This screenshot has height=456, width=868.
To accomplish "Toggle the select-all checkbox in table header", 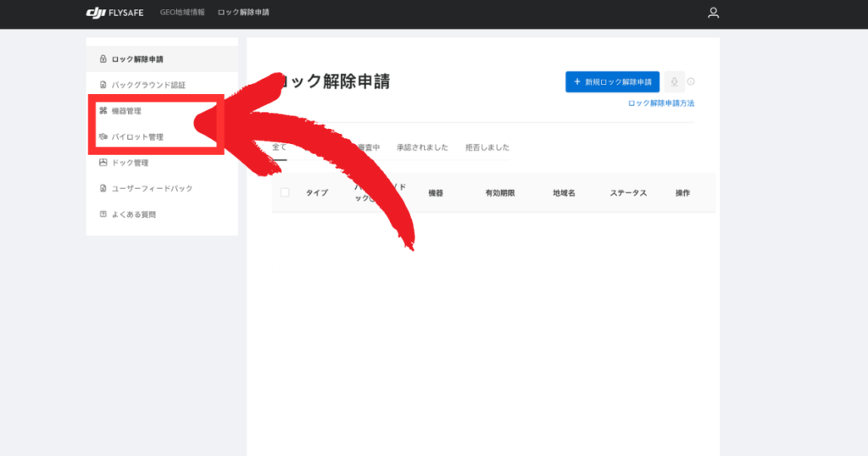I will 285,192.
